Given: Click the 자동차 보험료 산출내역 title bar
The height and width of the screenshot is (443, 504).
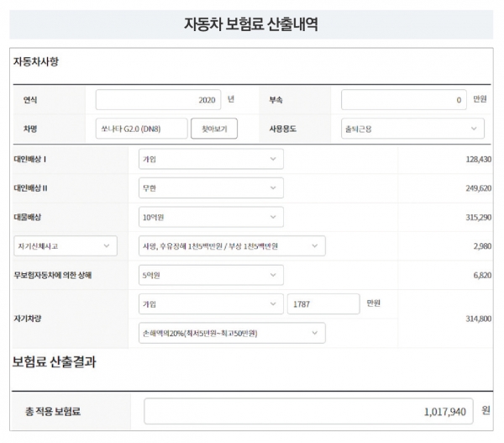Looking at the screenshot, I should [251, 24].
